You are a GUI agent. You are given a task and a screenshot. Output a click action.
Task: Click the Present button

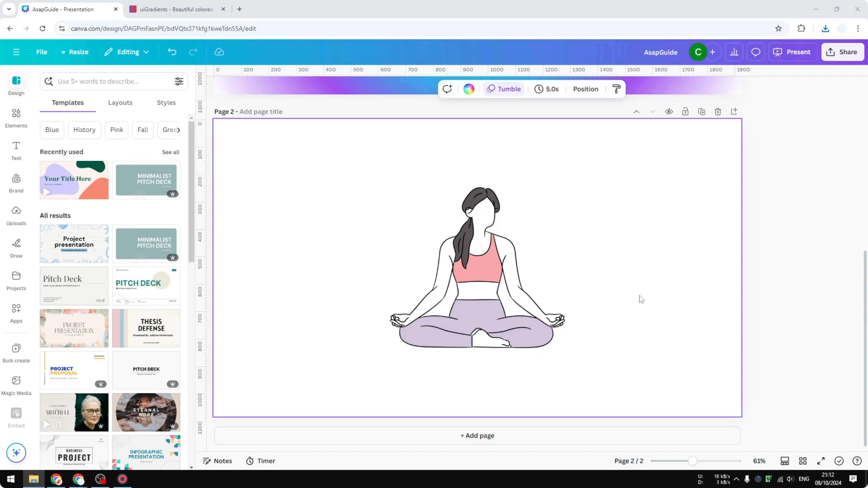point(793,52)
